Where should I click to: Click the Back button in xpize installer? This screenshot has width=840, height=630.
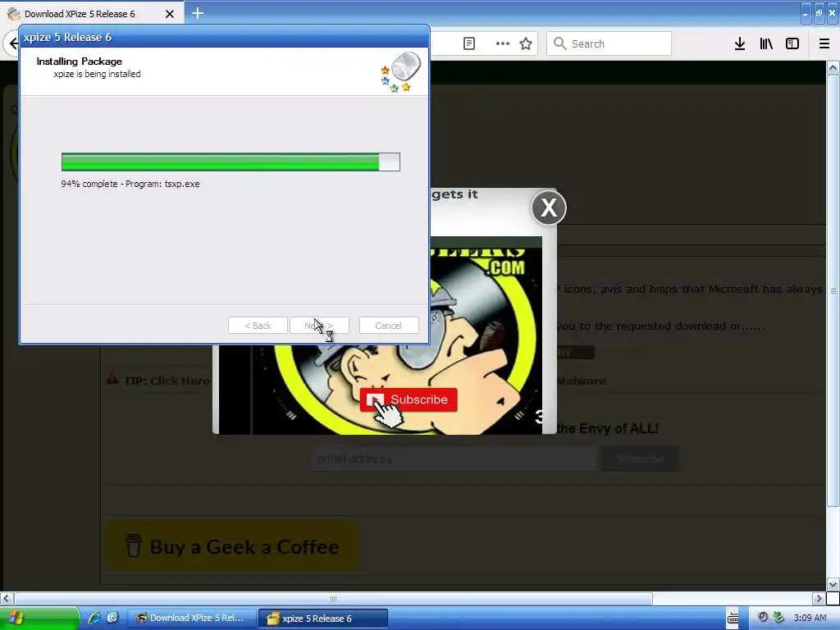click(x=258, y=325)
